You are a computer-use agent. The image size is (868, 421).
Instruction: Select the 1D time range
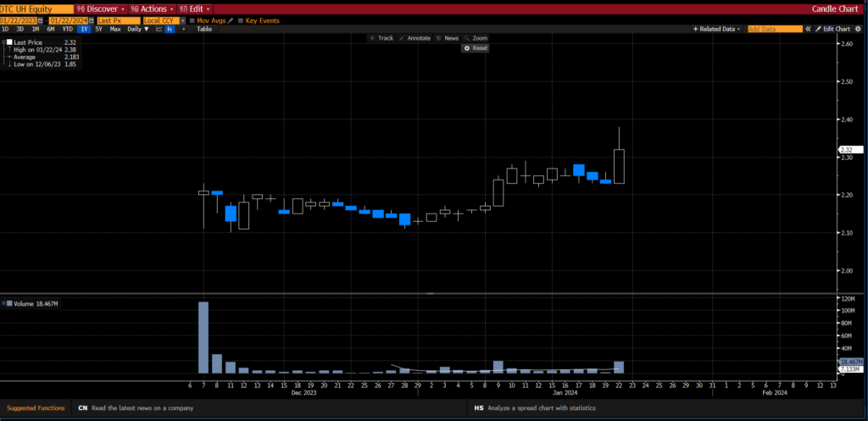(5, 29)
